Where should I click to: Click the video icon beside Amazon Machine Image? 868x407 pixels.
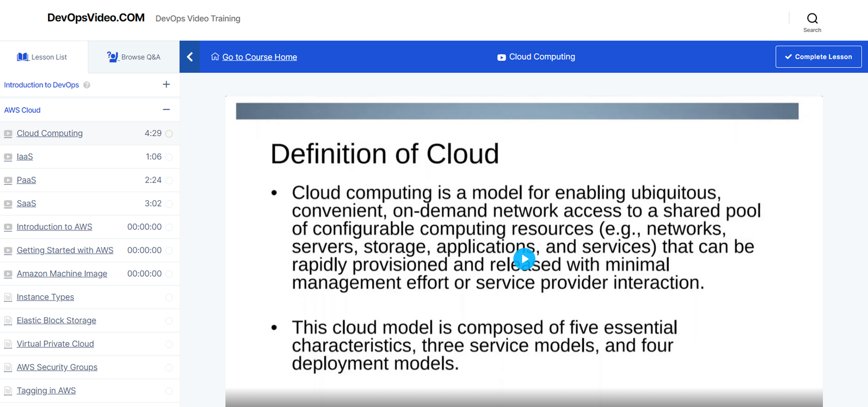point(8,274)
